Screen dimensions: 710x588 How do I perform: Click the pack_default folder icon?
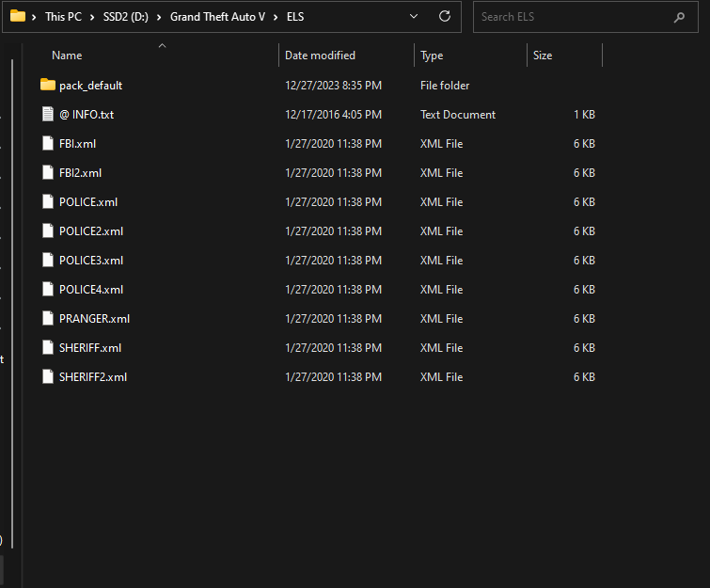49,86
